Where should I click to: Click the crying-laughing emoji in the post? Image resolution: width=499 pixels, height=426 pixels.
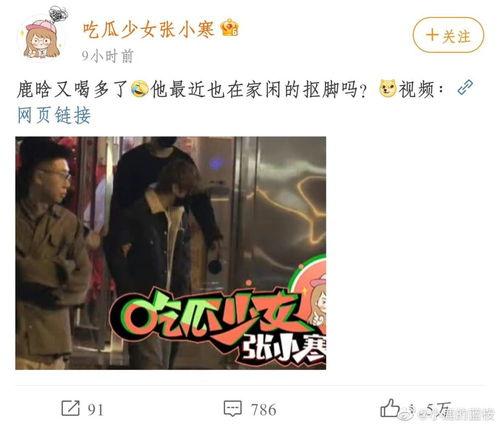140,89
